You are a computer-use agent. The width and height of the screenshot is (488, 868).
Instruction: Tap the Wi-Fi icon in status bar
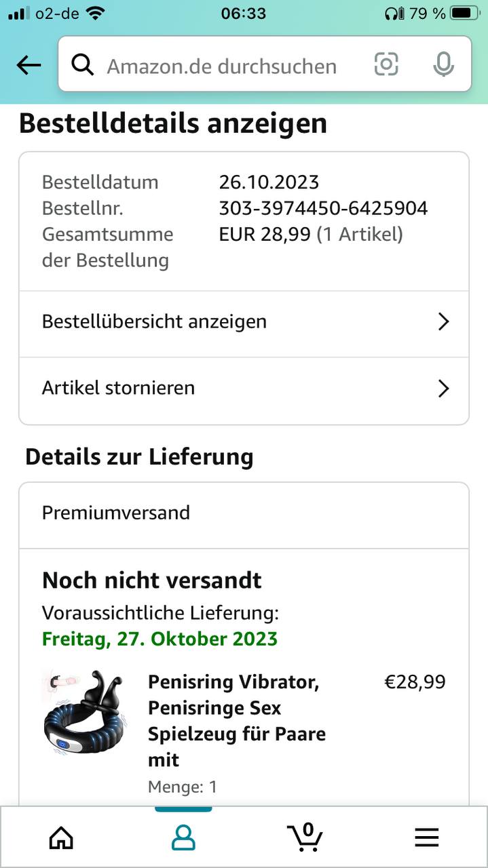coord(96,13)
